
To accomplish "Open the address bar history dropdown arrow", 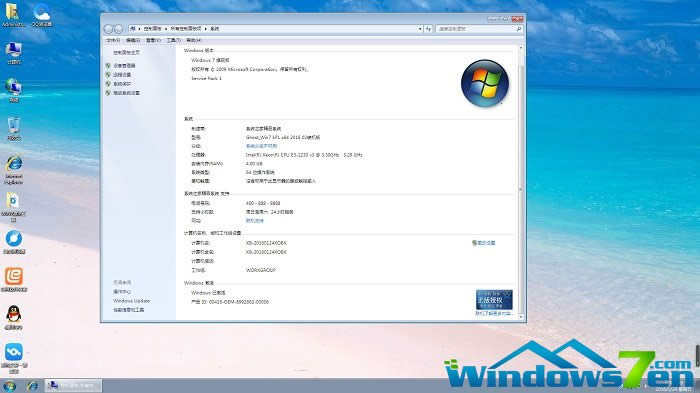I will tap(420, 29).
